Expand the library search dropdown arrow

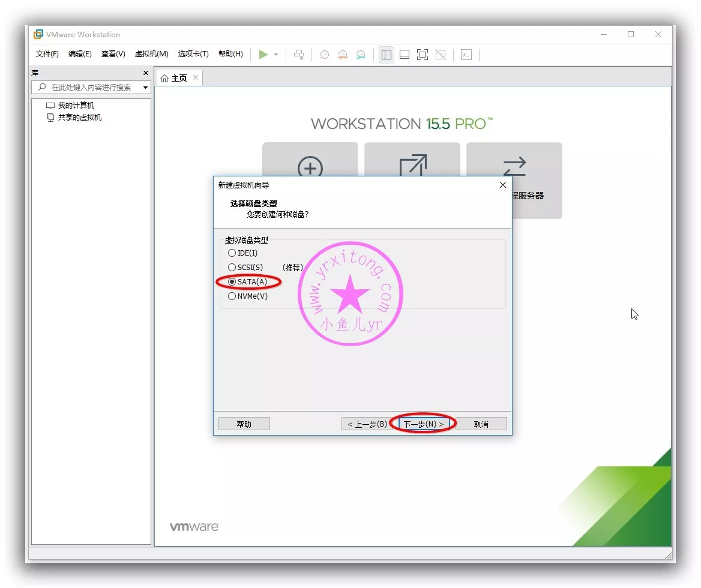[145, 88]
